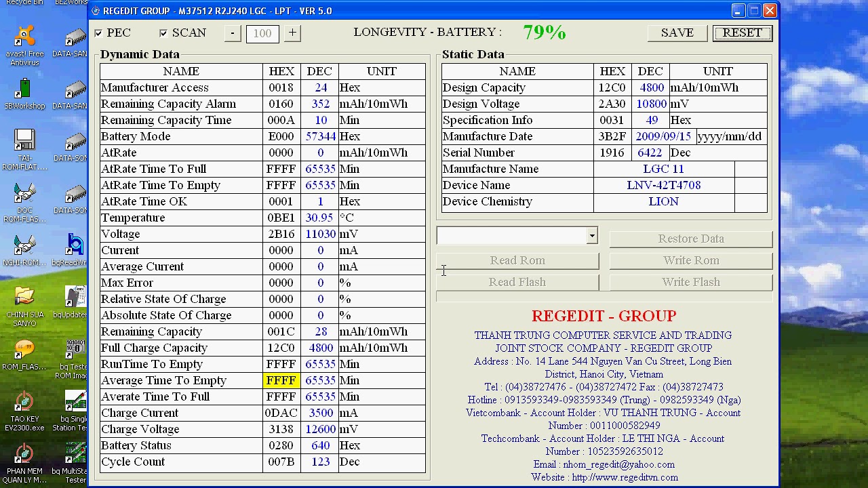Click the progress bar below Read Flash
This screenshot has height=488, width=868.
click(x=604, y=298)
